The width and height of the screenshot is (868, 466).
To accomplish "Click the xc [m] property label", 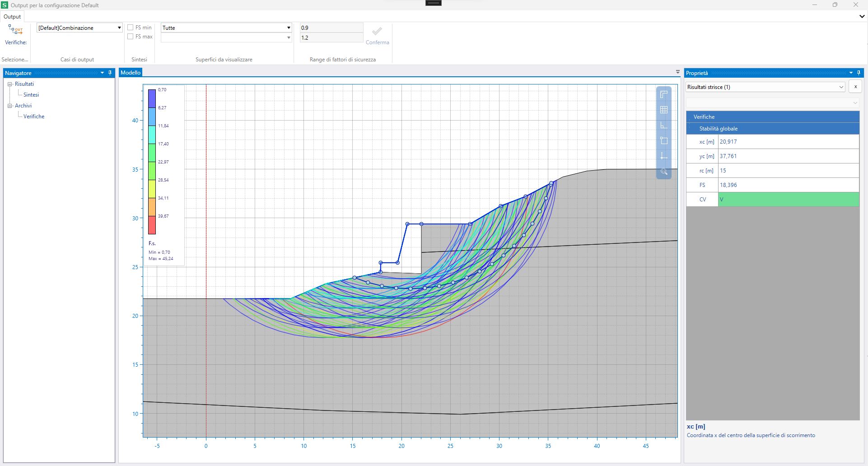I will [707, 142].
